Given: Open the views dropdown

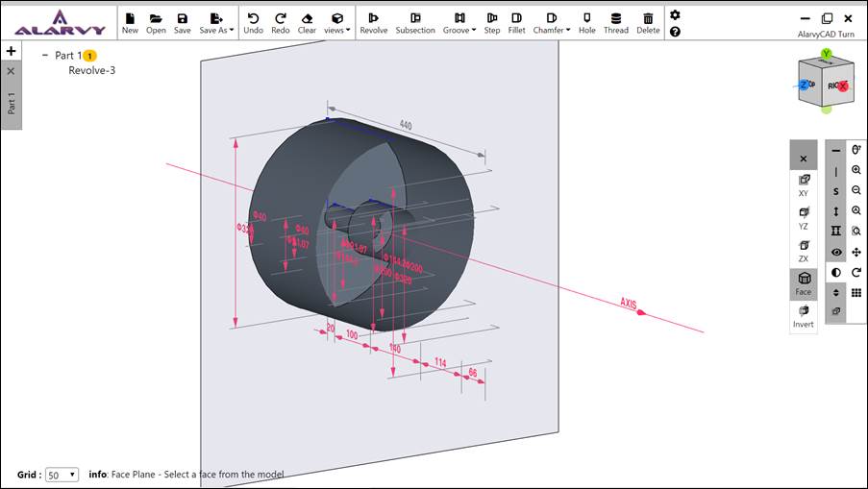Looking at the screenshot, I should click(337, 23).
